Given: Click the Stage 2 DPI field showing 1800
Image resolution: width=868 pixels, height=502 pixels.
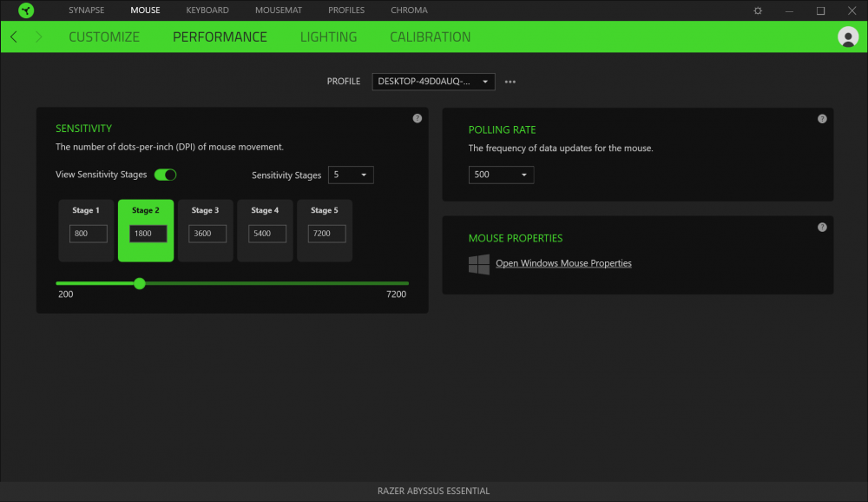Looking at the screenshot, I should (148, 234).
